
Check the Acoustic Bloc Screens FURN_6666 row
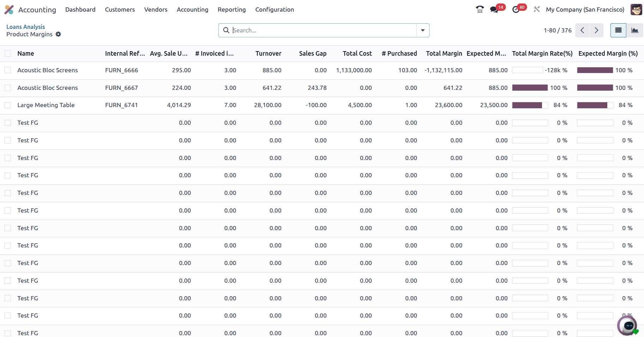tap(8, 70)
